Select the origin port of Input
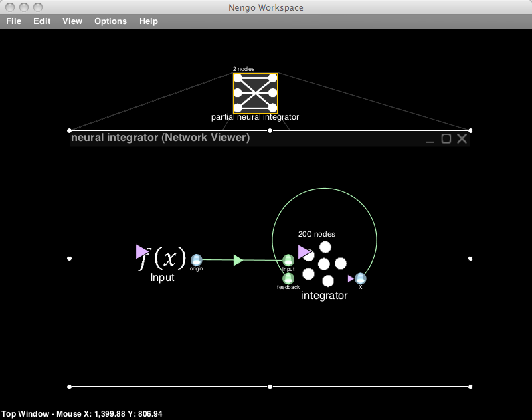This screenshot has width=532, height=420. coord(196,260)
